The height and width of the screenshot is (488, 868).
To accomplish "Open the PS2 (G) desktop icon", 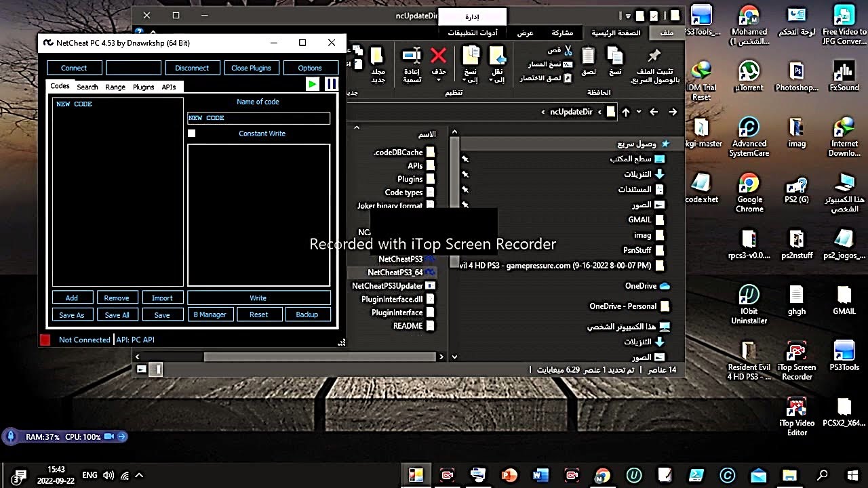I will pos(797,189).
